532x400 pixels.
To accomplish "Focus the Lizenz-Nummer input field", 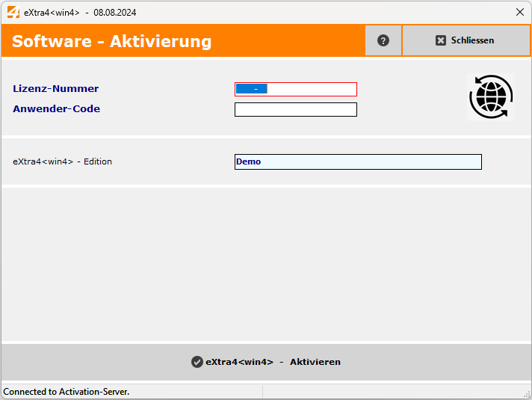I will click(296, 89).
